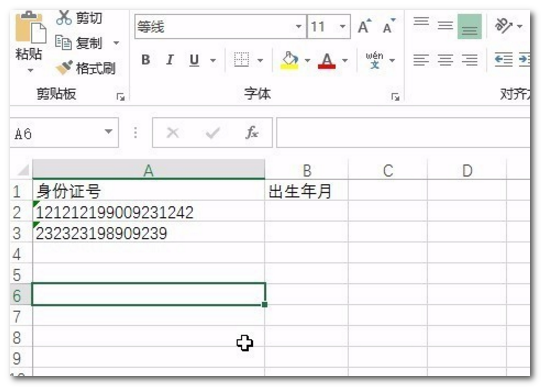Click the insert function fx icon
Viewport: 541px width, 387px height.
[252, 133]
